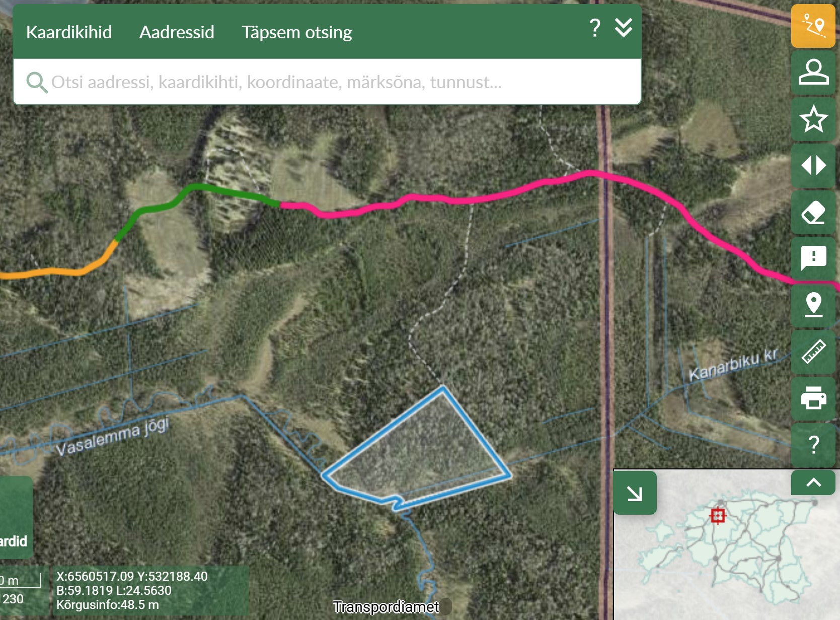840x620 pixels.
Task: Activate the map compare swipe tool
Action: click(813, 165)
